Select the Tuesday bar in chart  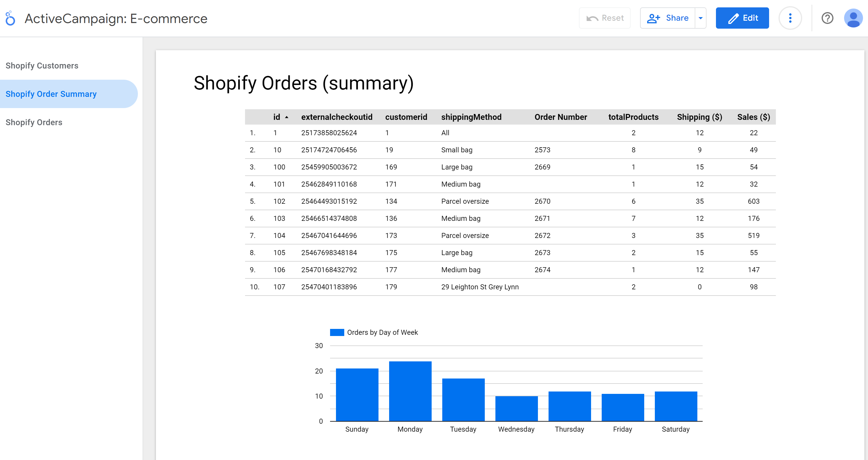click(x=463, y=400)
